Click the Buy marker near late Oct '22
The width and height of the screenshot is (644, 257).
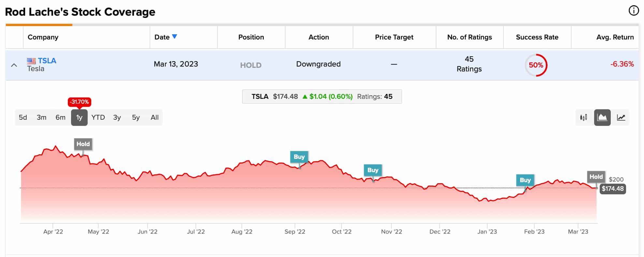point(373,170)
